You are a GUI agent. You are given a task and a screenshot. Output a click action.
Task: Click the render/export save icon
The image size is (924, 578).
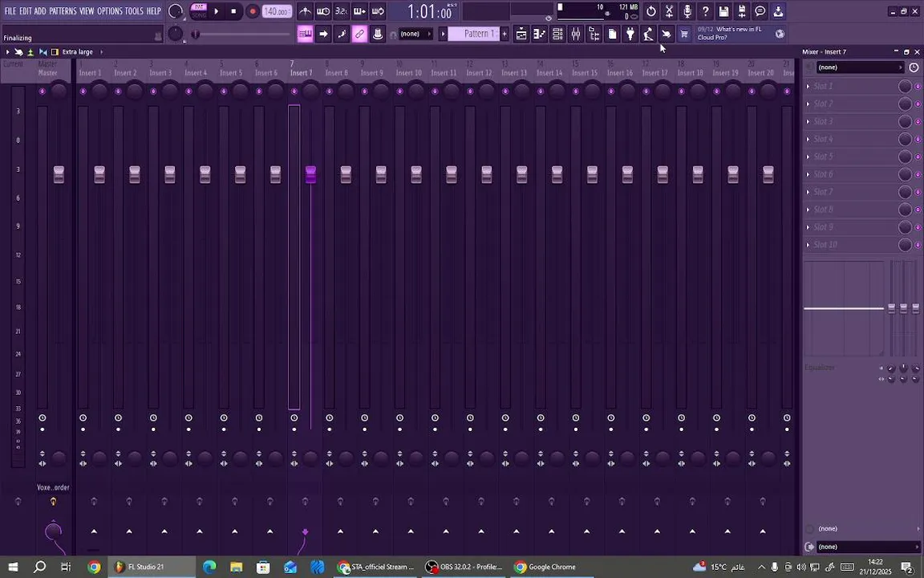click(x=742, y=11)
